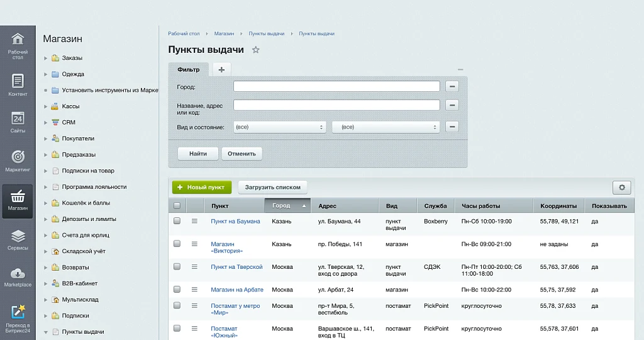Check the Постамат «Южный» row
Image resolution: width=644 pixels, height=340 pixels.
tap(177, 328)
